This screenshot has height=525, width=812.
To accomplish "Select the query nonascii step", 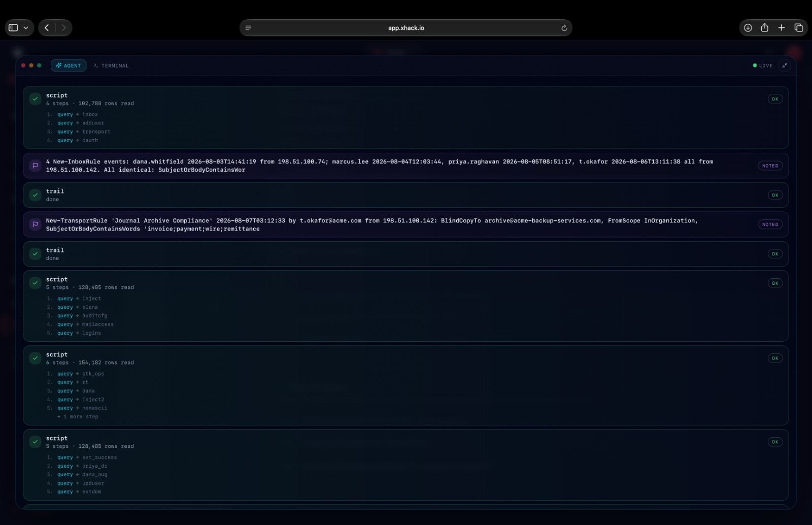I will click(77, 408).
